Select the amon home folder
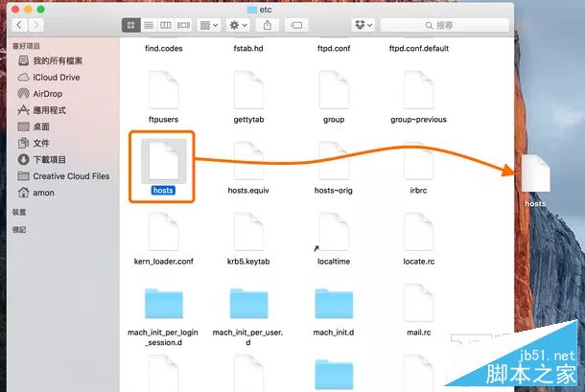 click(35, 193)
